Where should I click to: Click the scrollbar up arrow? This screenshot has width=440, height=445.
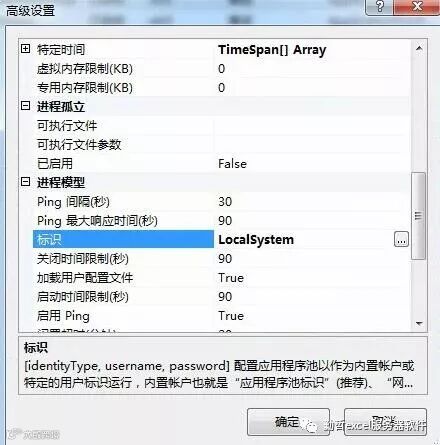click(419, 49)
